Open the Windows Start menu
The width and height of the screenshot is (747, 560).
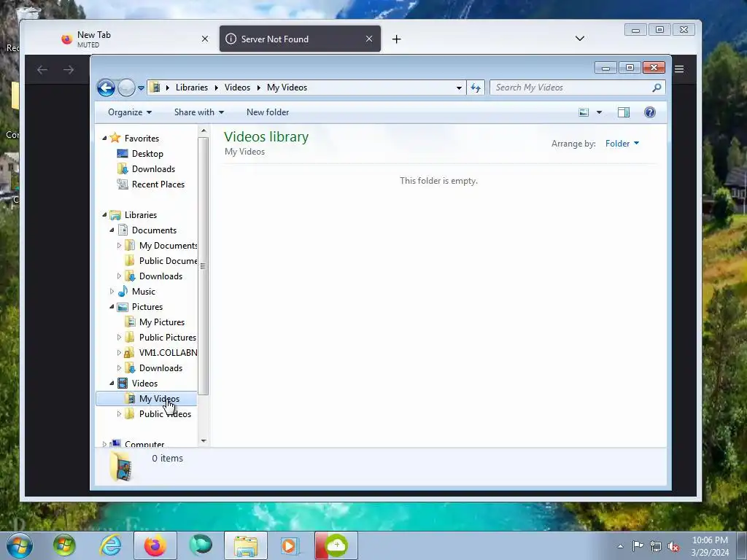[x=20, y=545]
